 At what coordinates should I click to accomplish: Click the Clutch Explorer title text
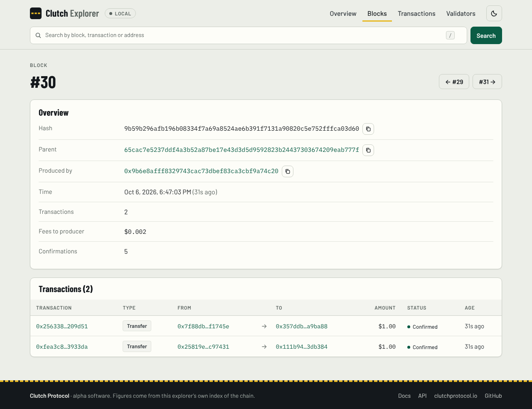[72, 13]
